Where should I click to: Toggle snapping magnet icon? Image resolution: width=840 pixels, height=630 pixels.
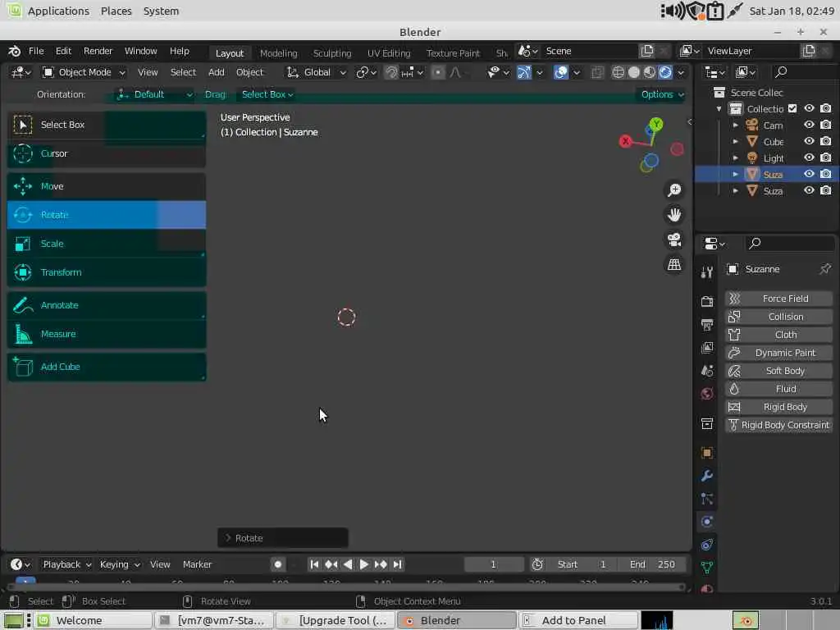391,72
